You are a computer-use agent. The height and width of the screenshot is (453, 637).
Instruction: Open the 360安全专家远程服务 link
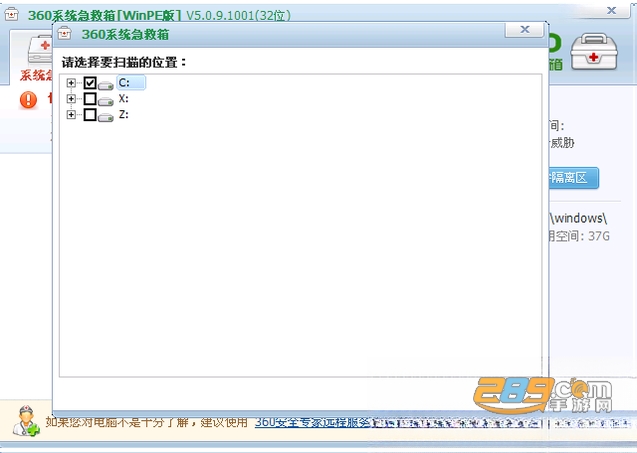point(312,423)
